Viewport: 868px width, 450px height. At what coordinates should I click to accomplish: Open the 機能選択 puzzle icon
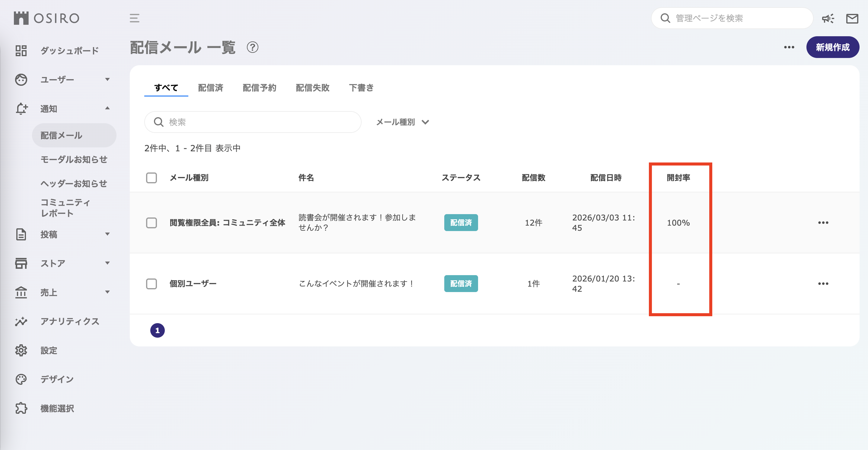click(21, 408)
